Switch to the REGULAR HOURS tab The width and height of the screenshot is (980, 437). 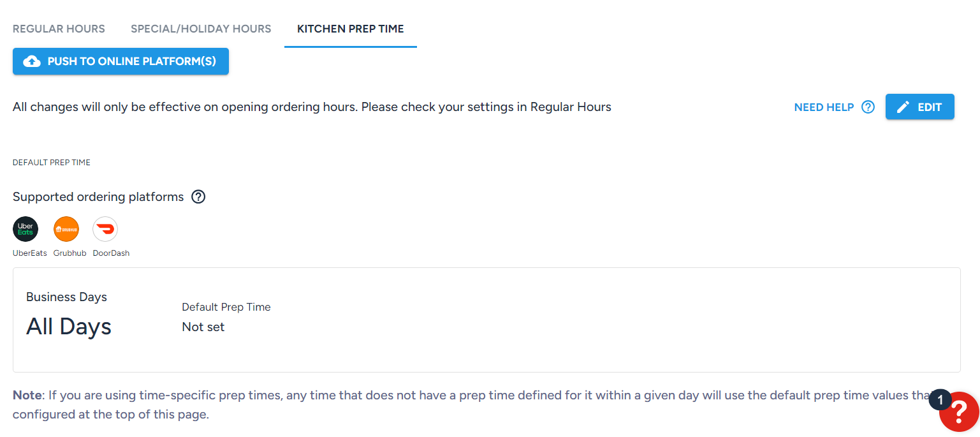pos(59,29)
